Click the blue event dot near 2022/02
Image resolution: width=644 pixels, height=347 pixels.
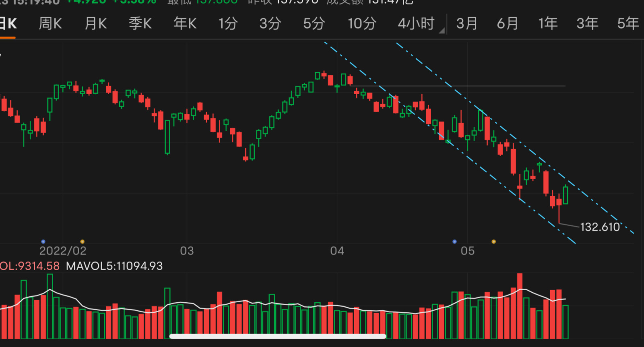pos(43,242)
